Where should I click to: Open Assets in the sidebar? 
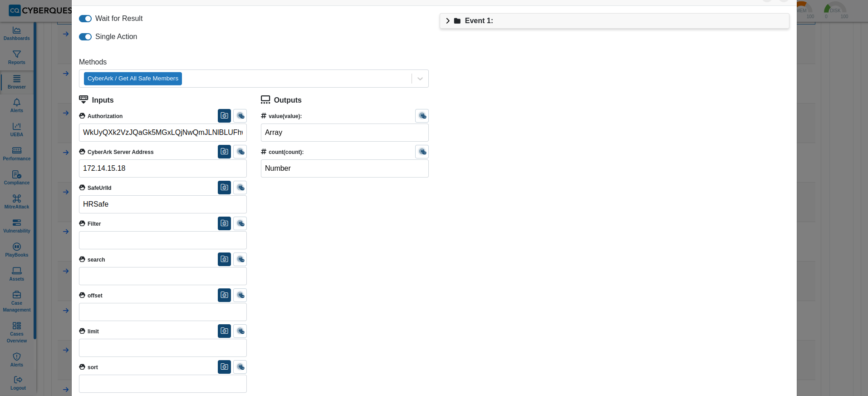click(x=17, y=274)
